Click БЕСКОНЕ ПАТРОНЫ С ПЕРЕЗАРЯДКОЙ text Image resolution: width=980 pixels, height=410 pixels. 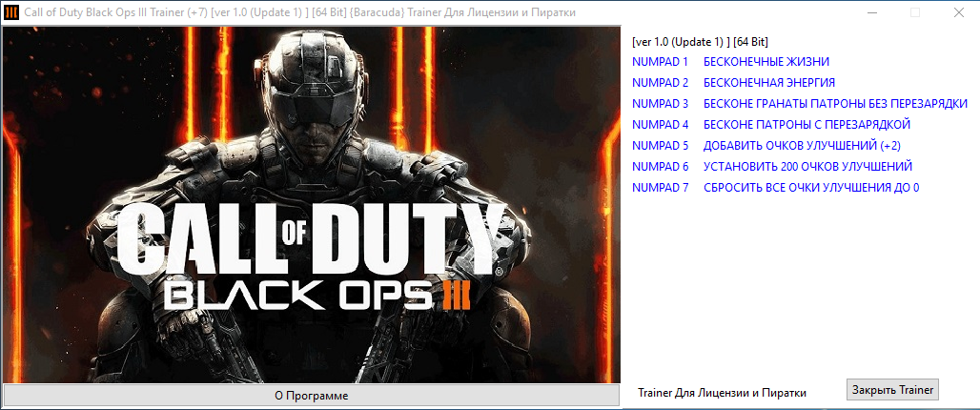(806, 124)
